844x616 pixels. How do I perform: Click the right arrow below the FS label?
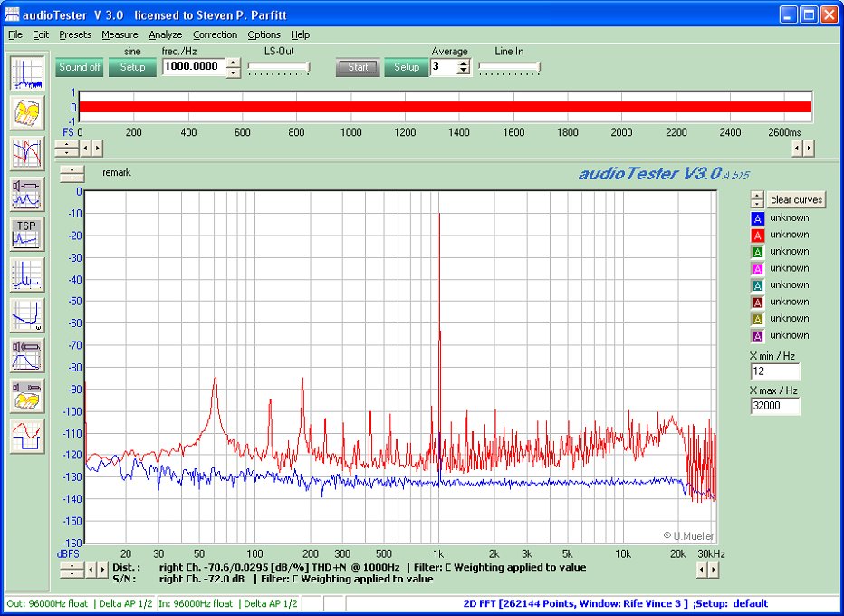97,148
